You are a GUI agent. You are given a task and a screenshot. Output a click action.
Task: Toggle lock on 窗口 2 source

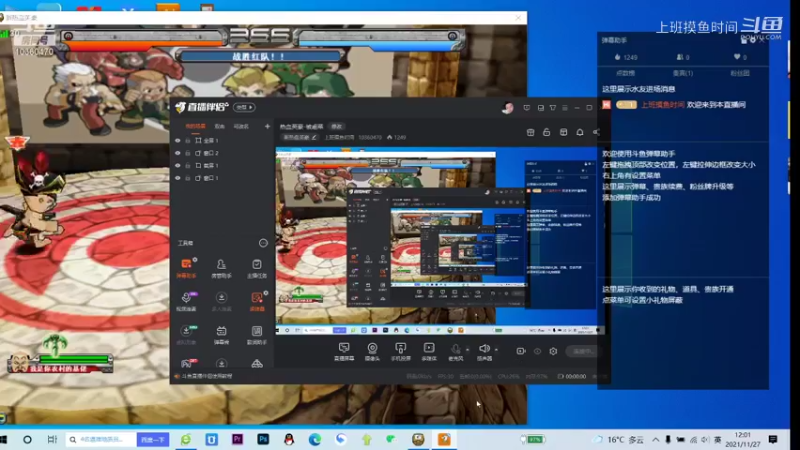[188, 153]
